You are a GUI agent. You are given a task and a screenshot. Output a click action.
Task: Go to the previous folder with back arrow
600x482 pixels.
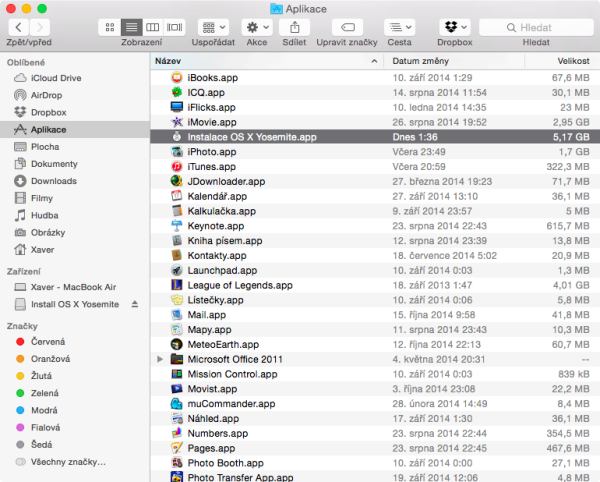click(16, 26)
